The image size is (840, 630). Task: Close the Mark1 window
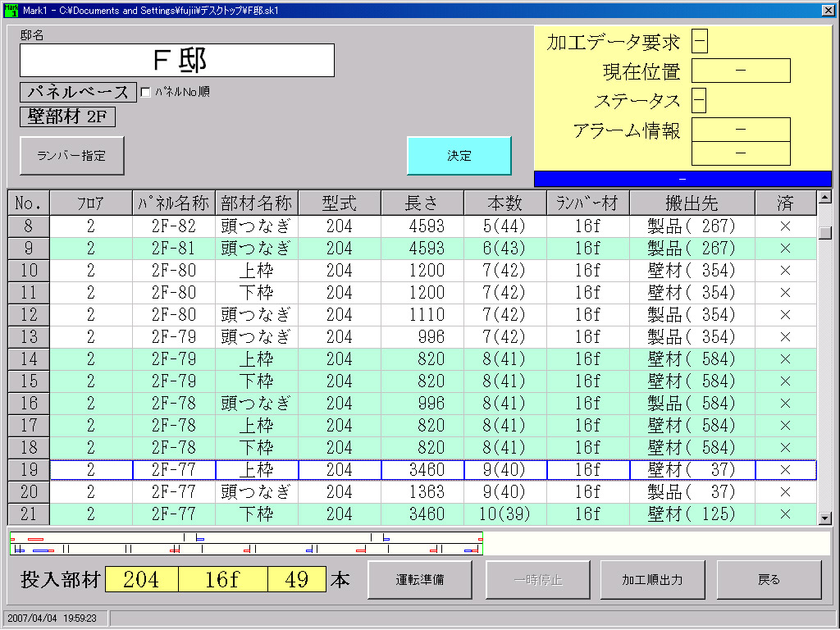coord(828,10)
